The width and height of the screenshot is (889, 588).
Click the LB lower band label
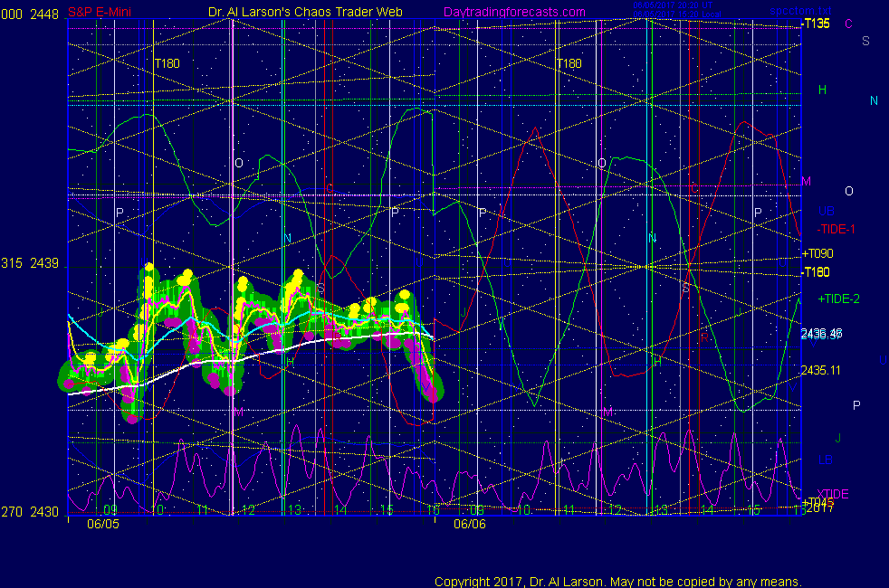click(x=826, y=460)
